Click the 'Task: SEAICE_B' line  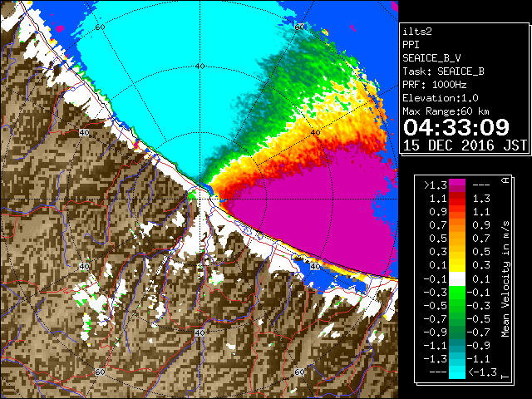click(443, 71)
